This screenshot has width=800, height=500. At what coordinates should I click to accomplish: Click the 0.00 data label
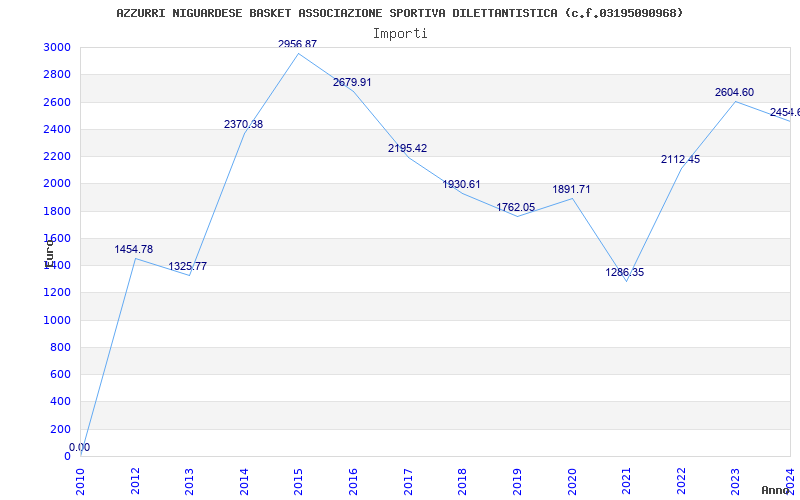click(x=80, y=447)
